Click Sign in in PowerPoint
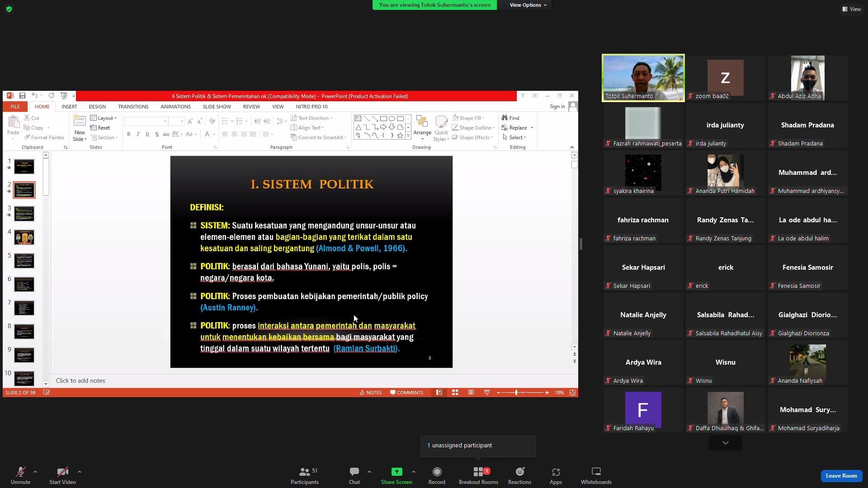 pos(557,107)
